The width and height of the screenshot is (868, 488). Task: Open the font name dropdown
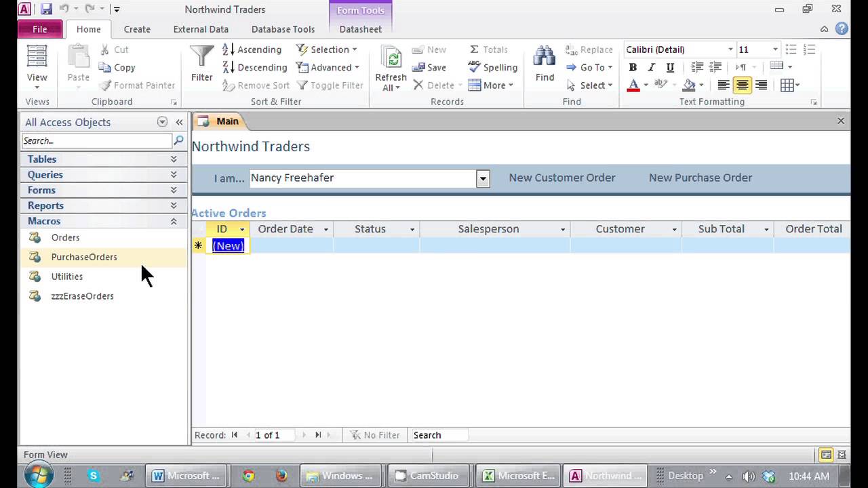pyautogui.click(x=730, y=49)
